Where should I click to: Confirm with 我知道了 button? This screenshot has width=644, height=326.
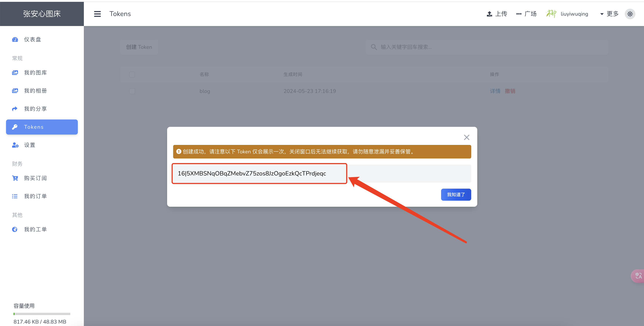click(x=456, y=194)
